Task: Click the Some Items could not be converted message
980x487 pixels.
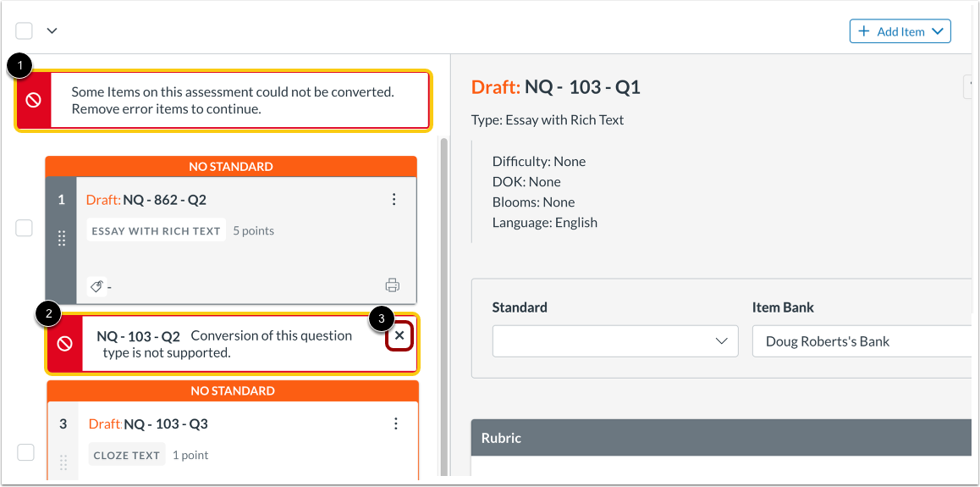Action: [233, 100]
